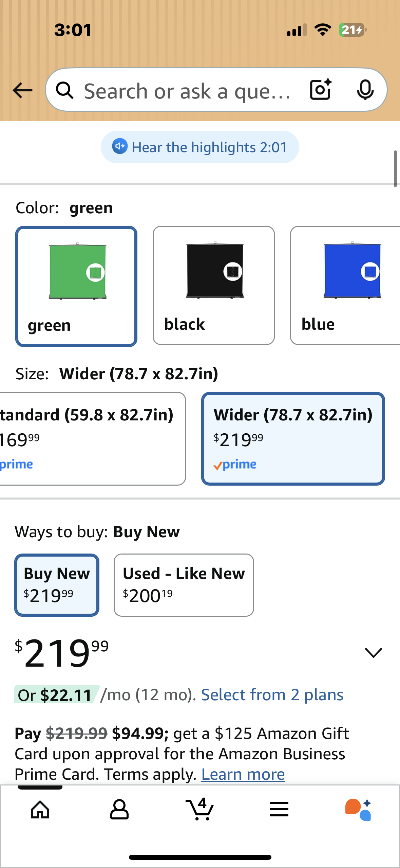Open Learn more about Business Prime Card
Screen dimensions: 400x868
[243, 774]
